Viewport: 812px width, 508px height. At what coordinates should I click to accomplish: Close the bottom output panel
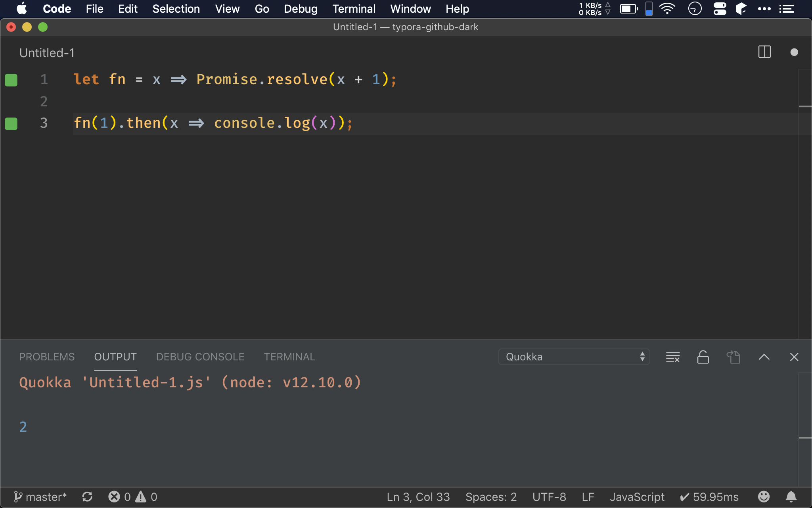[x=794, y=357]
